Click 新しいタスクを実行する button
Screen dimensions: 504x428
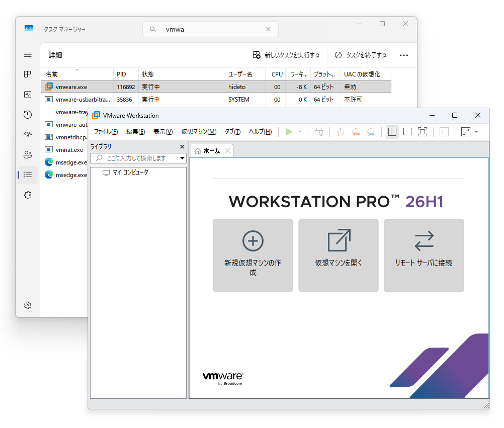(286, 55)
